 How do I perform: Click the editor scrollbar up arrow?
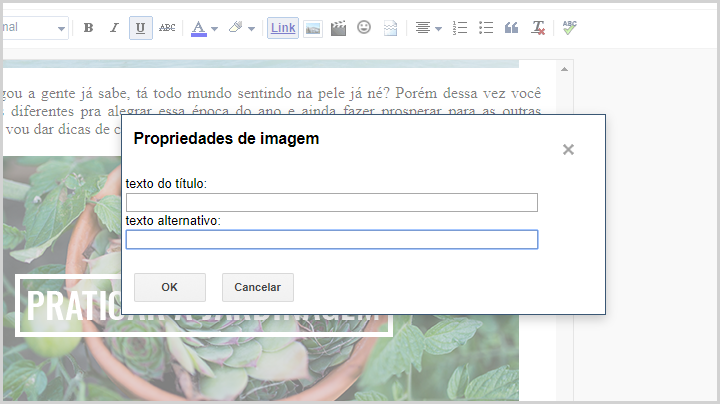(564, 69)
